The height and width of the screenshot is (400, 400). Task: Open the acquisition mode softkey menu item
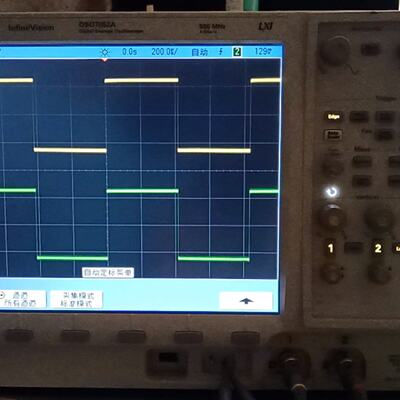(x=77, y=299)
